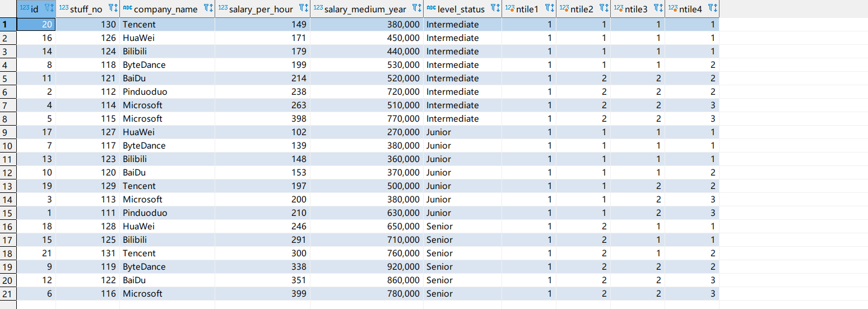The width and height of the screenshot is (868, 309).
Task: Click salary_medium_year cell showing 780,000
Action: (366, 293)
